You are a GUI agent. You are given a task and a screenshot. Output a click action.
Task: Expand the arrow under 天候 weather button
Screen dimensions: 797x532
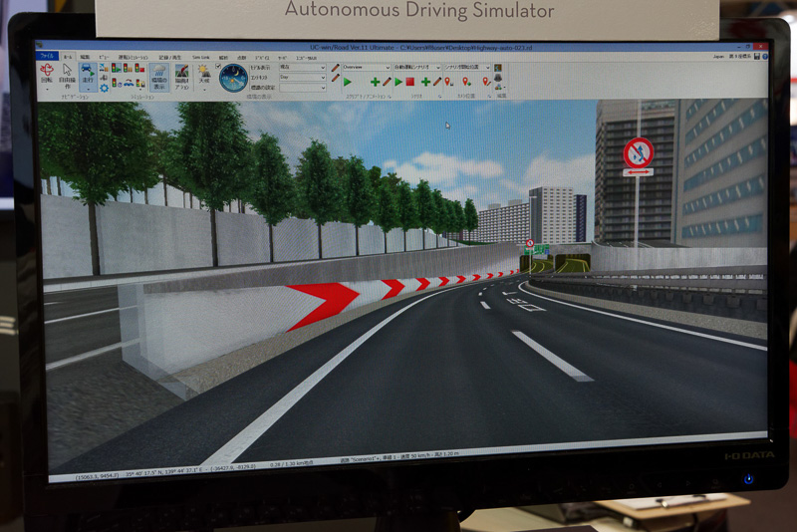pyautogui.click(x=204, y=90)
